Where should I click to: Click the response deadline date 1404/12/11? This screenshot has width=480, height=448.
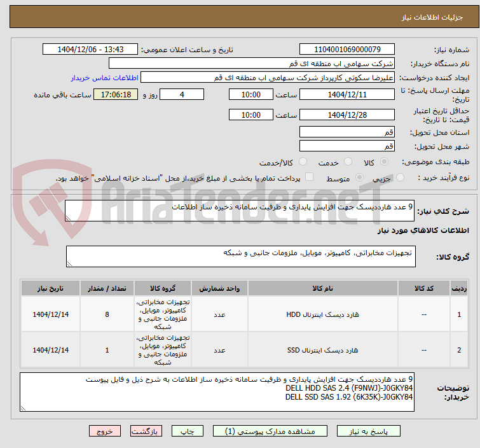pyautogui.click(x=347, y=94)
